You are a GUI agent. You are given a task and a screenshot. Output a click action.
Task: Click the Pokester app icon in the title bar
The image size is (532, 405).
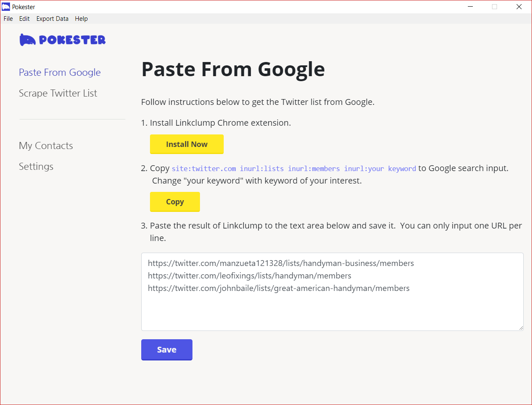point(6,7)
